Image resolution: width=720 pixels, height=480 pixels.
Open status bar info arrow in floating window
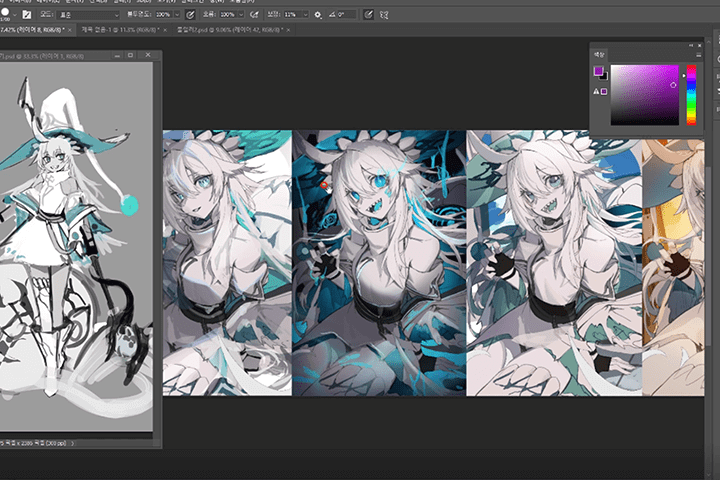(x=73, y=443)
